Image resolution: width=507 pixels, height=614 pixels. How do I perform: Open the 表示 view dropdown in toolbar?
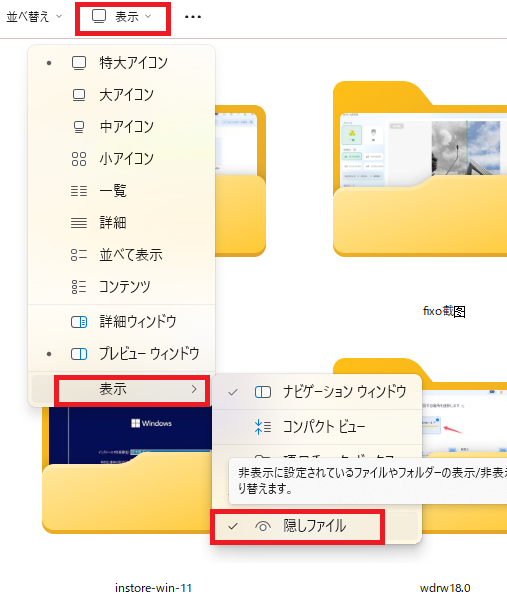[x=123, y=17]
